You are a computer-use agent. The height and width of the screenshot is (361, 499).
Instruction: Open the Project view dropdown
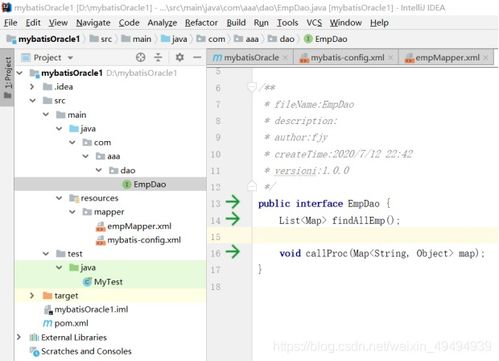pos(70,58)
